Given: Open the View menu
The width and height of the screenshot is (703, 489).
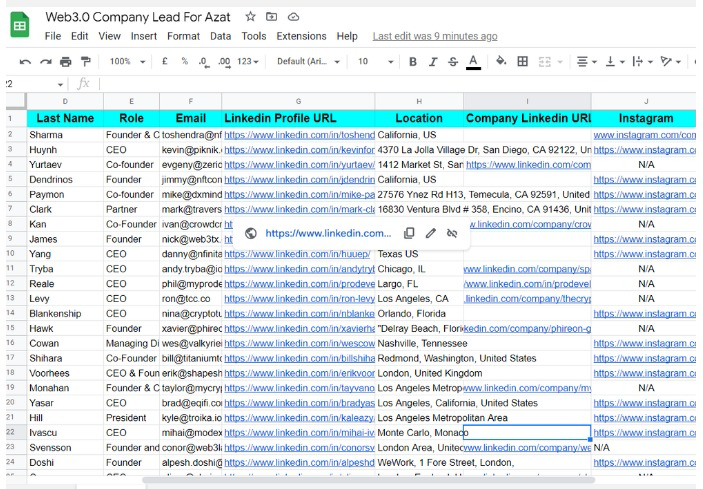Looking at the screenshot, I should point(109,36).
